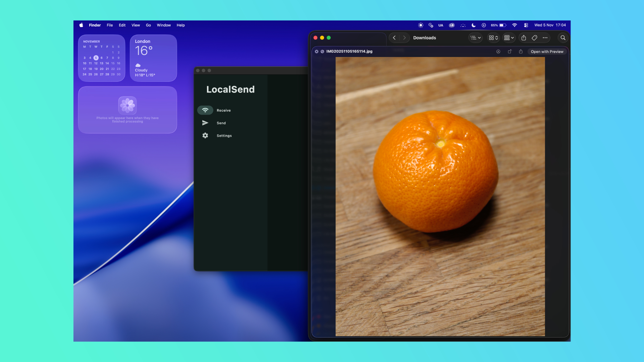644x362 pixels.
Task: Go back in the Downloads window
Action: [x=394, y=38]
